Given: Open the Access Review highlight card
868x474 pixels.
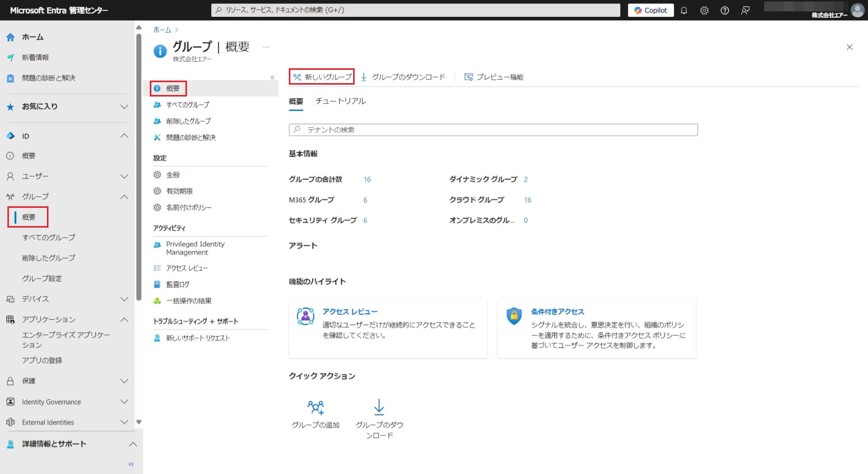Looking at the screenshot, I should tap(350, 312).
